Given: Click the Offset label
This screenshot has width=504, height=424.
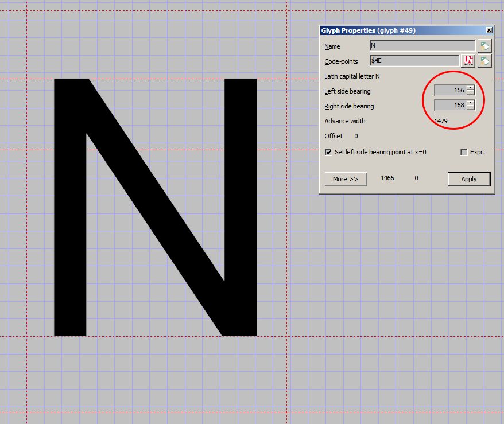Looking at the screenshot, I should pos(334,136).
